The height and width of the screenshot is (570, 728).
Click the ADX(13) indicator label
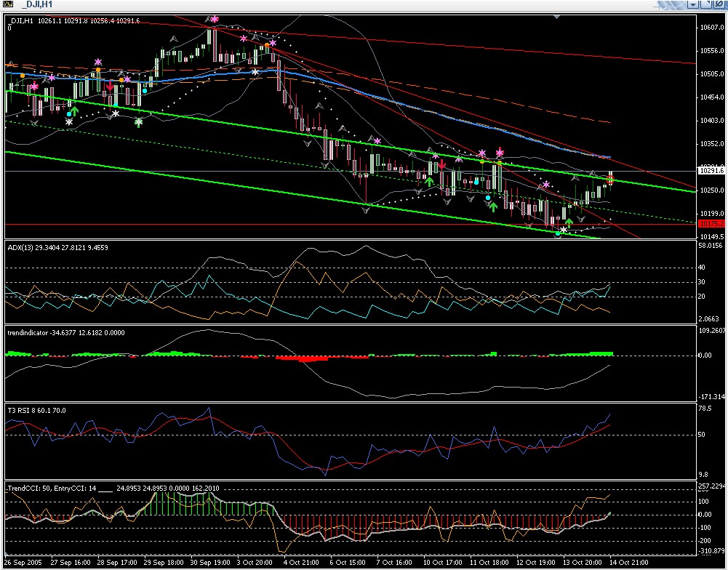click(57, 248)
